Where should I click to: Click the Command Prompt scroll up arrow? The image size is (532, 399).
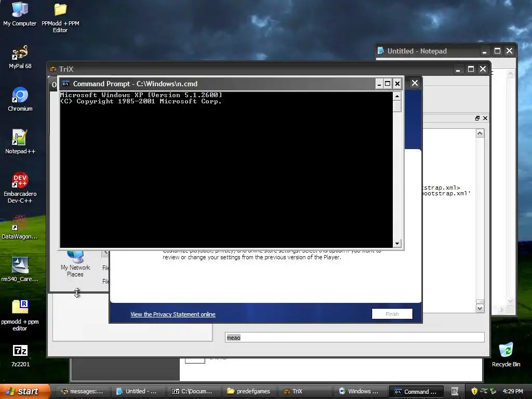click(397, 96)
